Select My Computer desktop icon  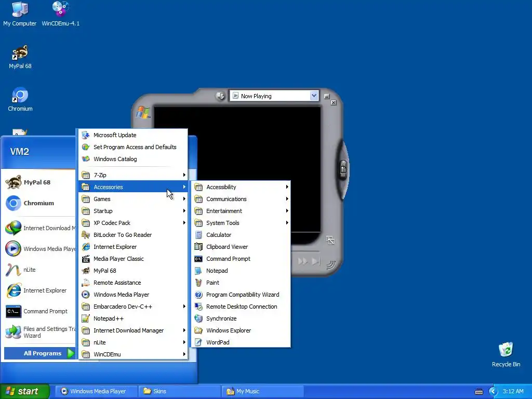point(20,14)
